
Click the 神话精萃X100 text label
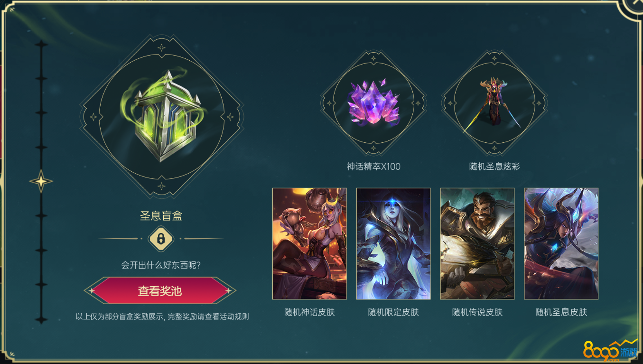pos(373,167)
